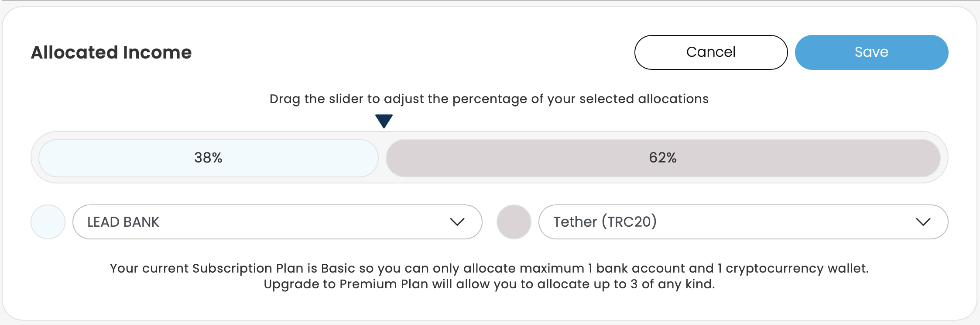Click the dark triangle slider handle
This screenshot has height=325, width=980.
tap(384, 121)
